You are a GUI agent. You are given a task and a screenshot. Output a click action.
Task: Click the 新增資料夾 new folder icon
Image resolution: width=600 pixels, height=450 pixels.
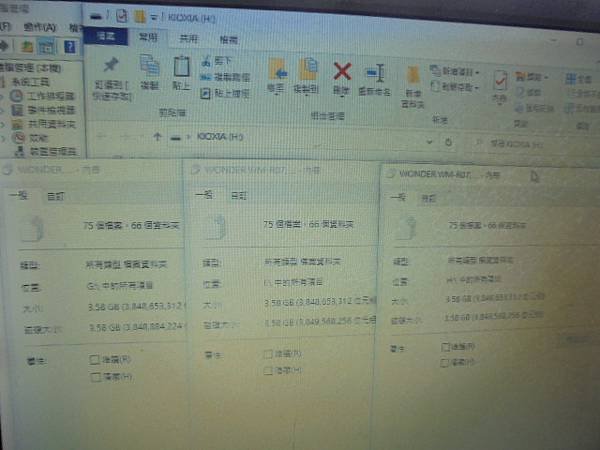tap(413, 75)
